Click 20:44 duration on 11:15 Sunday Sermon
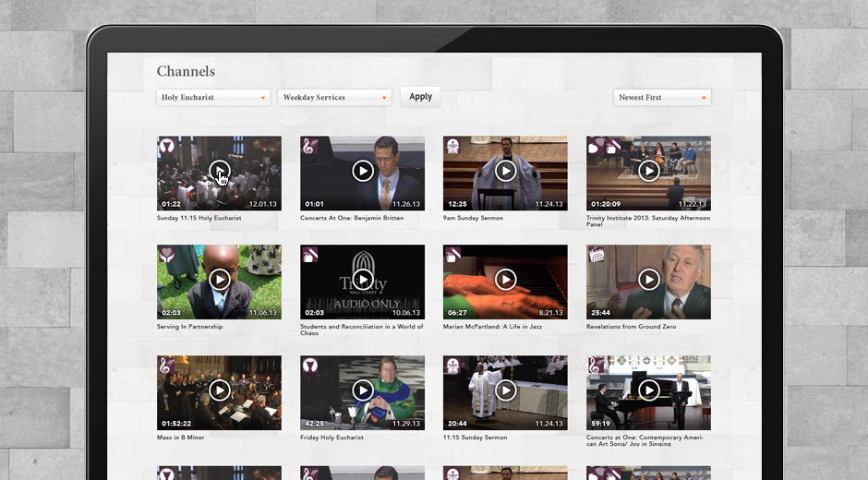The height and width of the screenshot is (480, 868). (x=457, y=424)
